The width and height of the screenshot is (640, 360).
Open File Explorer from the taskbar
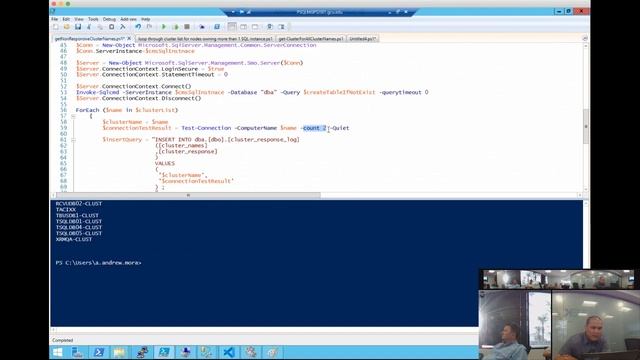(120, 352)
